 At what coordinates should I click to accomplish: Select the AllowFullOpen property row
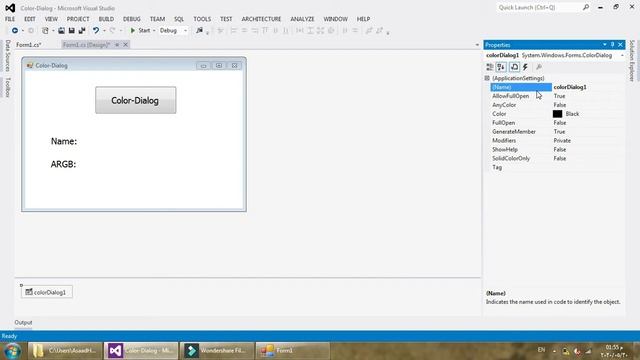557,96
